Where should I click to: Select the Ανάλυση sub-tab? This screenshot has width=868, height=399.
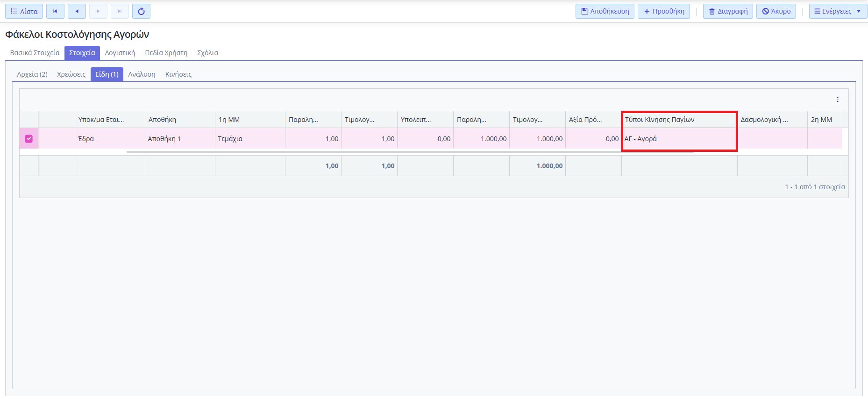pyautogui.click(x=142, y=74)
